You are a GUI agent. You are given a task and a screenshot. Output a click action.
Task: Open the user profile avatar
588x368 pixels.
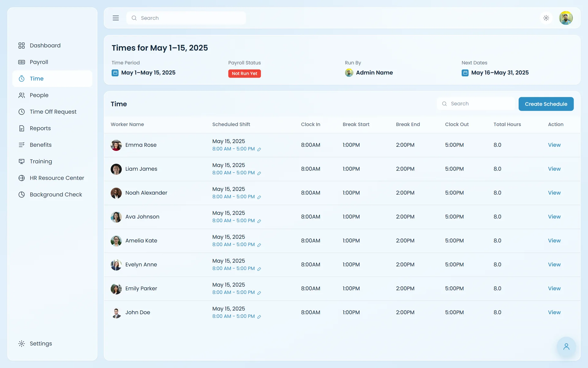coord(566,18)
